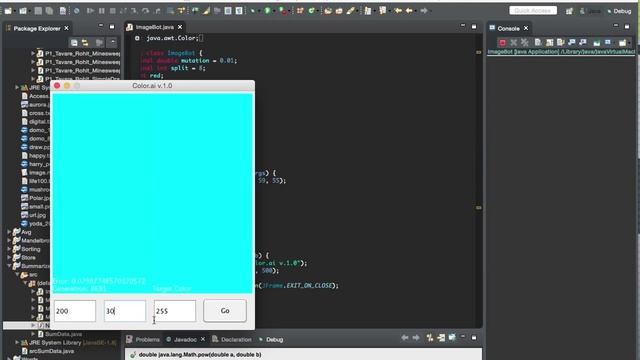Toggle Scroll Lock in Console toolbar

[x=549, y=42]
